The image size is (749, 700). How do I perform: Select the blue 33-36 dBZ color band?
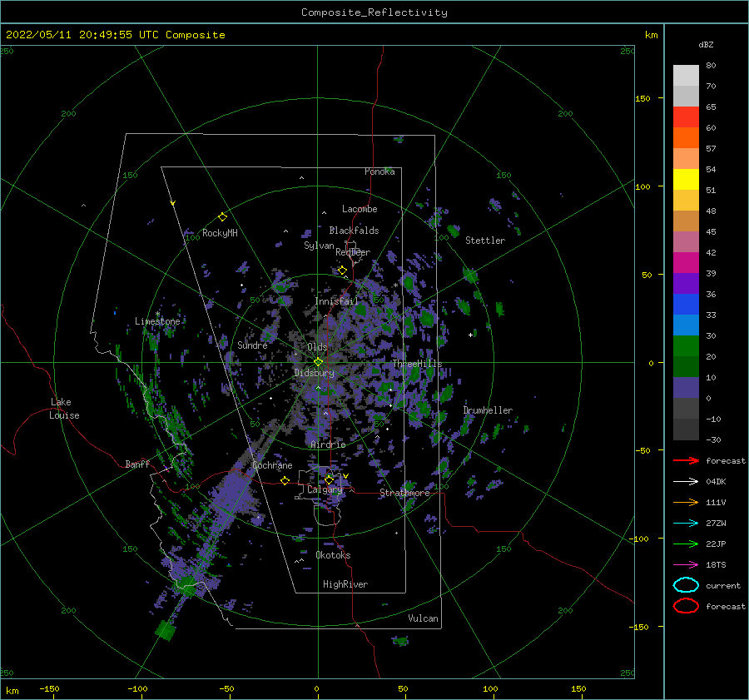pyautogui.click(x=686, y=305)
